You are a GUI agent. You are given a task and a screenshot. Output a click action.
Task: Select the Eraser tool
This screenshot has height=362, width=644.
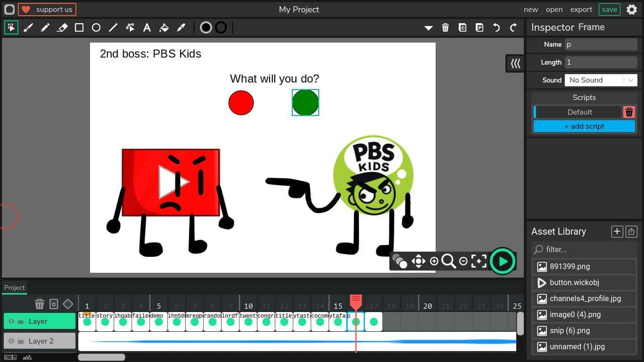point(62,28)
